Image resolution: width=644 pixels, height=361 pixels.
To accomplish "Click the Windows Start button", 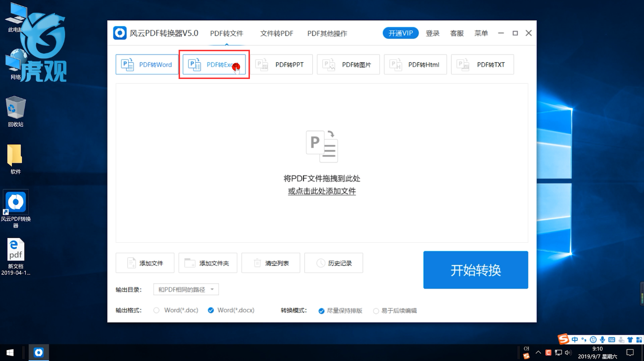I will point(10,353).
